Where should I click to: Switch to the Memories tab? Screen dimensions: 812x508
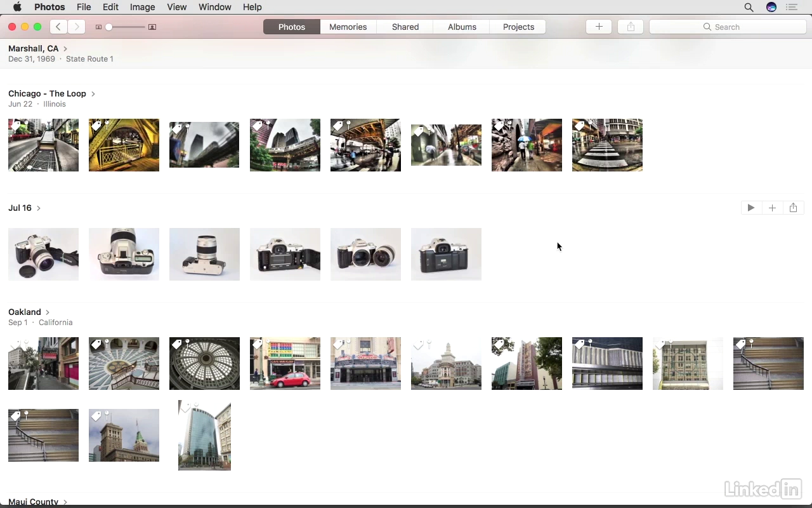pos(348,27)
